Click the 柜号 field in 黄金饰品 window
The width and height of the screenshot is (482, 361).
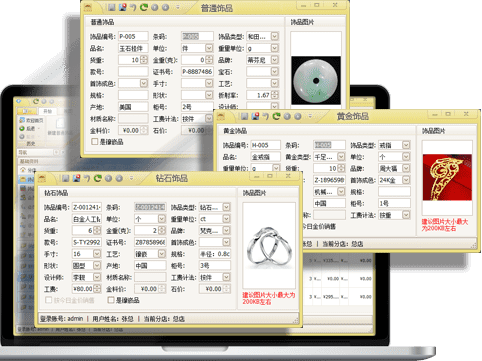[x=394, y=203]
